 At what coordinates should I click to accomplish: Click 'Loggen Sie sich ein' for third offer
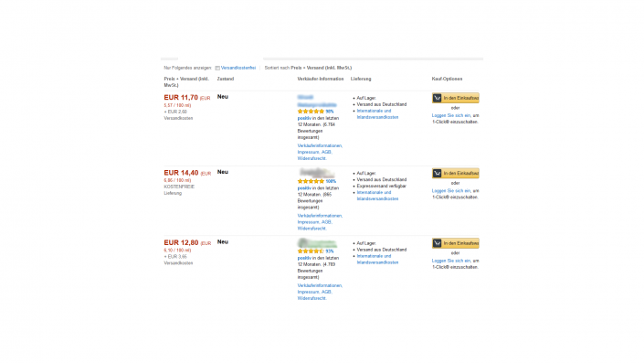(451, 261)
